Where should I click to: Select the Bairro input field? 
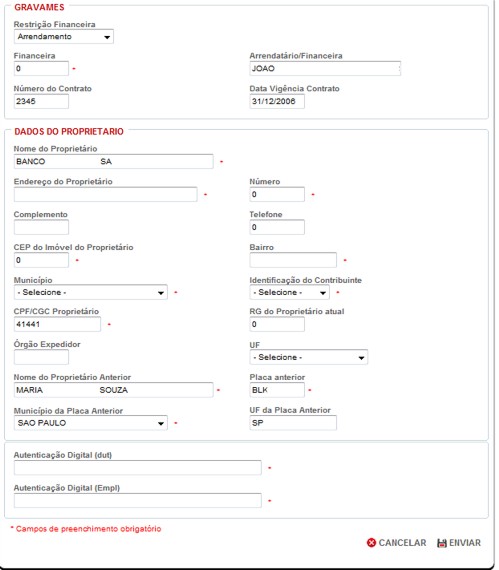293,260
